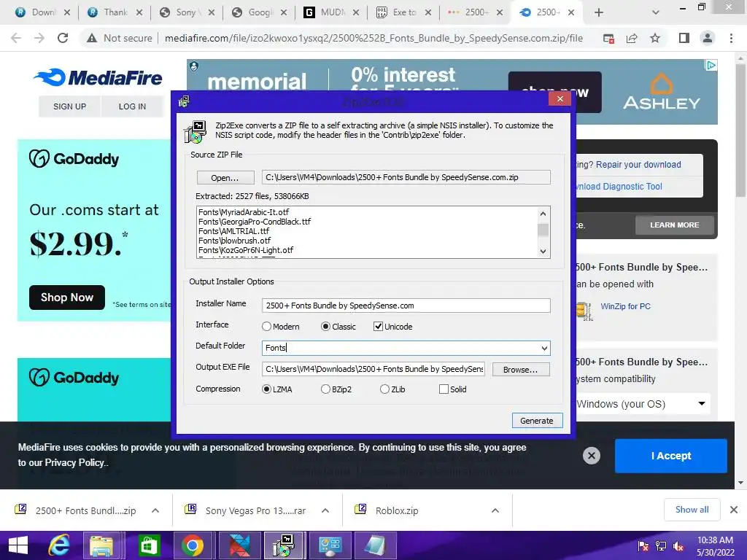Expand options for Sony Vegas Pro download
This screenshot has height=560, width=747.
point(325,510)
